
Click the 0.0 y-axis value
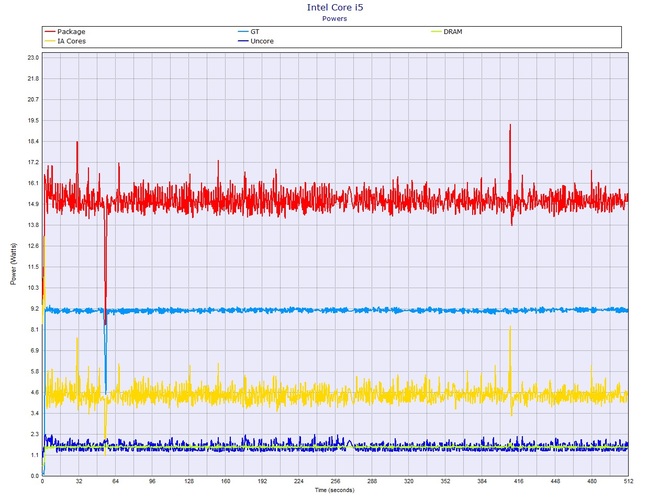35,476
